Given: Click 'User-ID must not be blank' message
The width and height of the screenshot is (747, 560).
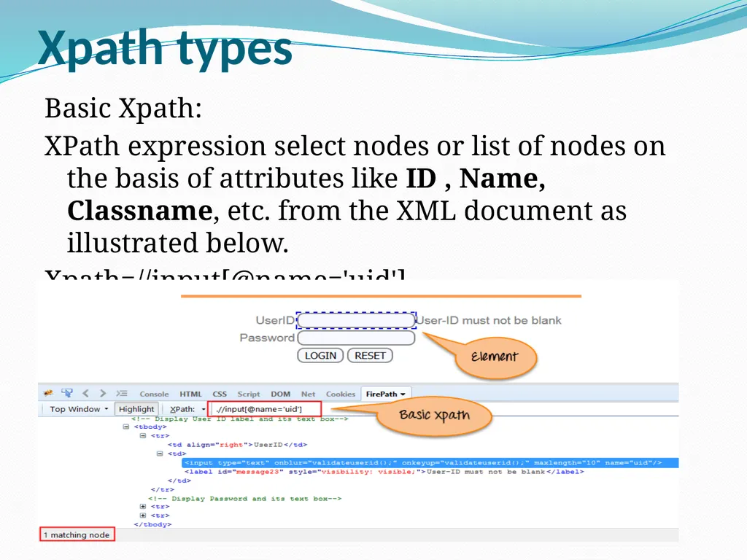Looking at the screenshot, I should point(489,321).
